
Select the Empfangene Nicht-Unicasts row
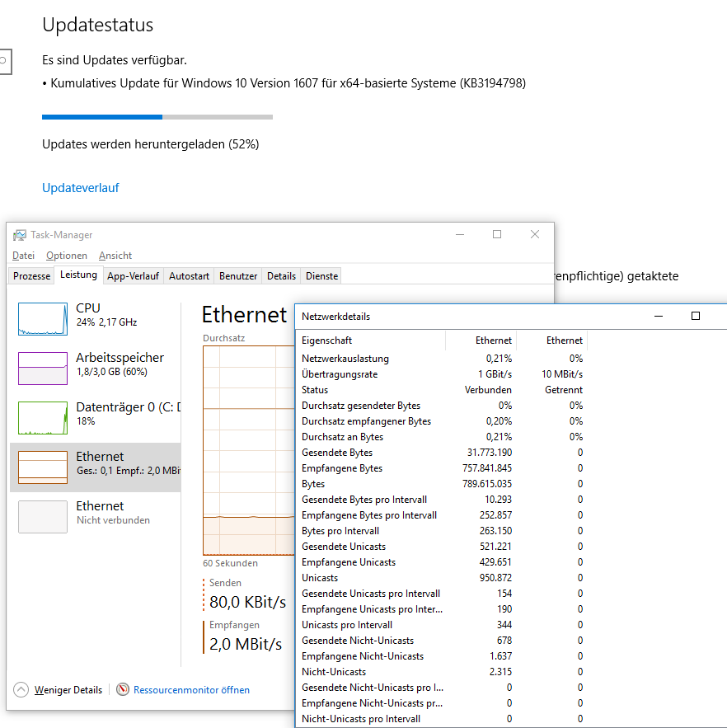[x=442, y=656]
